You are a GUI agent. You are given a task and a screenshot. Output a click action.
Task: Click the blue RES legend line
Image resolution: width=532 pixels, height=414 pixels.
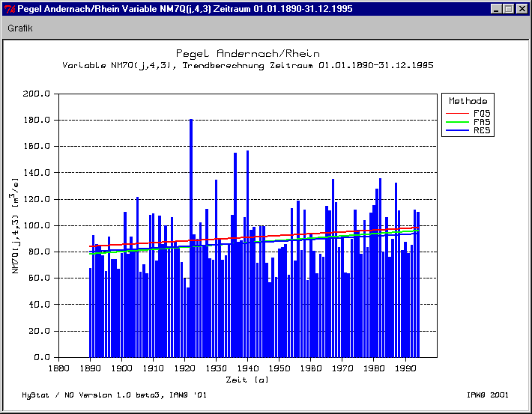(x=457, y=130)
